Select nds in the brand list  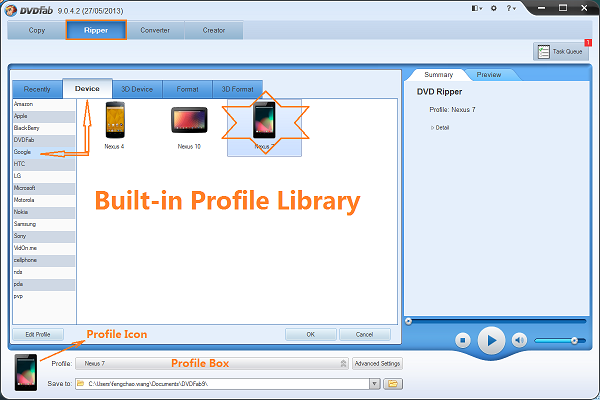click(x=44, y=272)
